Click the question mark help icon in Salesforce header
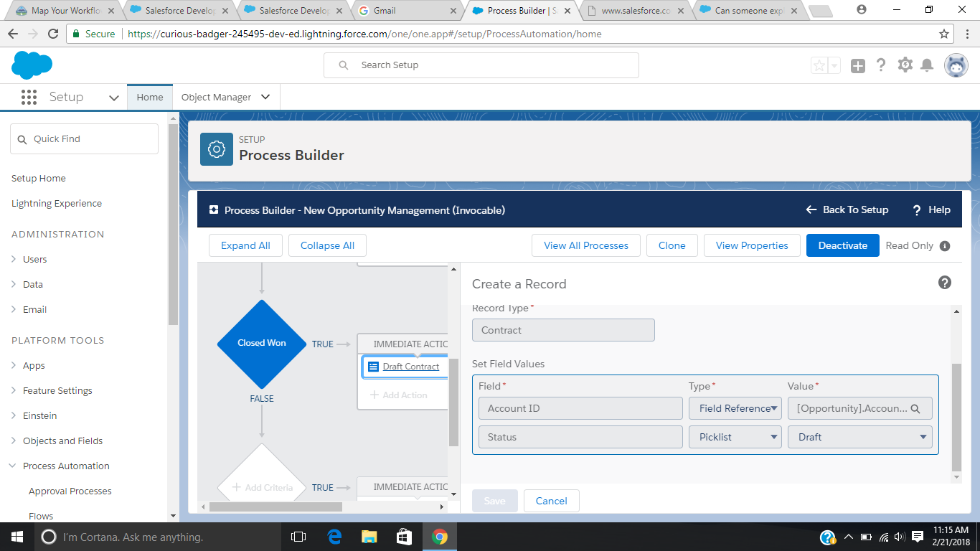 pyautogui.click(x=881, y=65)
